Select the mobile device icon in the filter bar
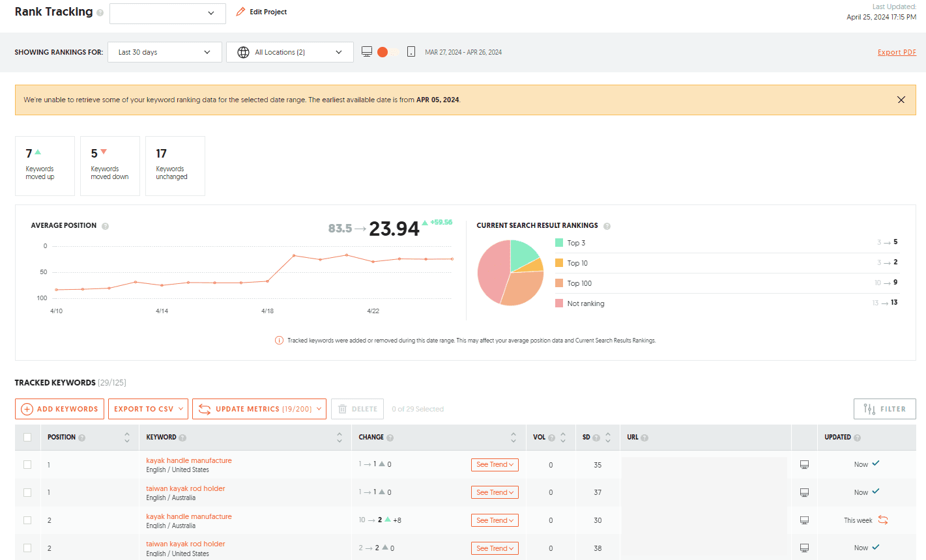The image size is (926, 560). click(411, 51)
